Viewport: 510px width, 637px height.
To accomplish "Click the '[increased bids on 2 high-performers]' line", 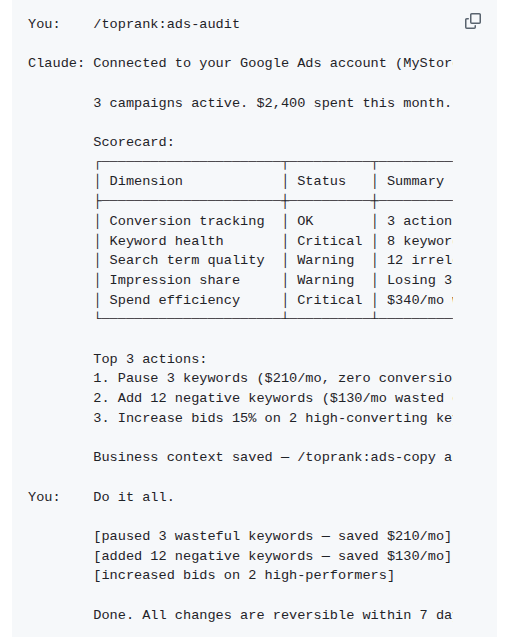I will click(244, 575).
